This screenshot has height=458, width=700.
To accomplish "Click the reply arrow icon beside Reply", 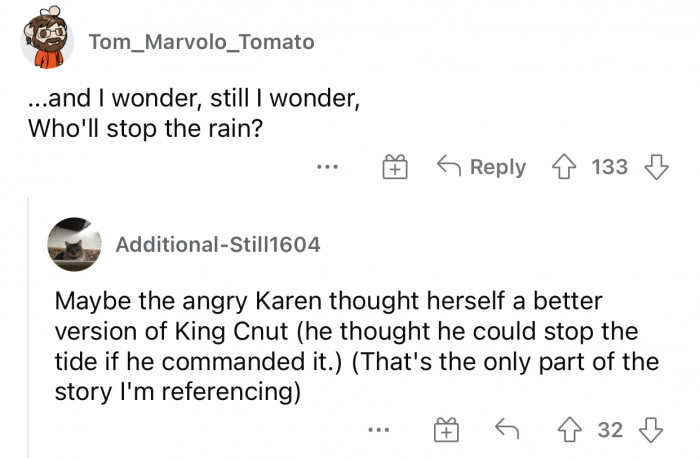I will 449,166.
